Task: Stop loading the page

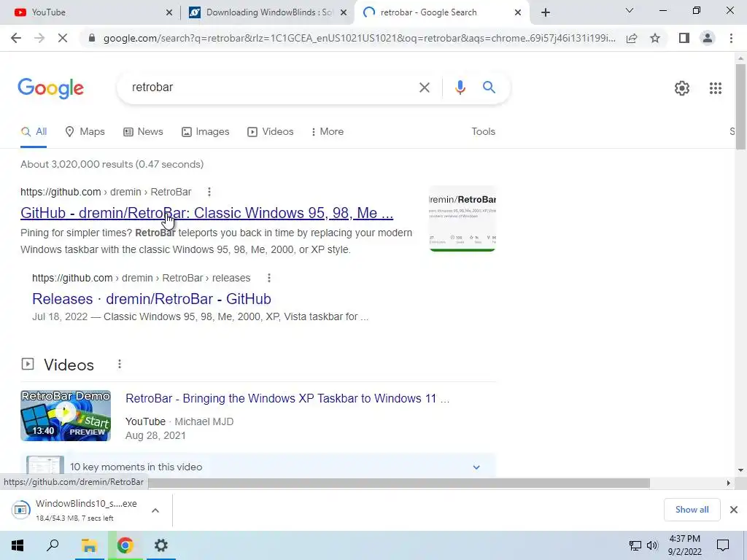Action: tap(63, 38)
